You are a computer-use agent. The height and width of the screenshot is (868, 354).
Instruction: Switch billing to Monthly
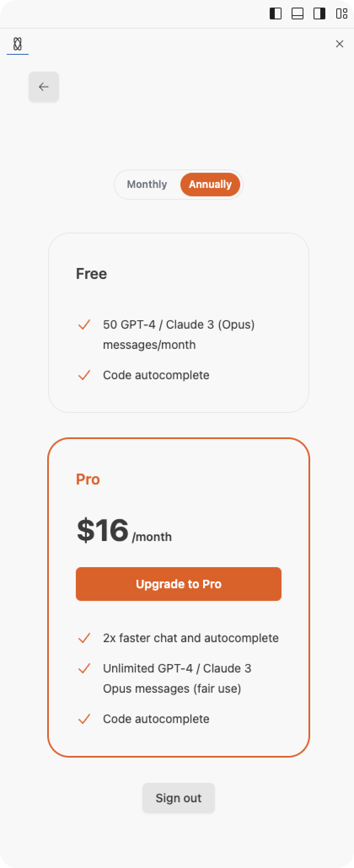147,185
